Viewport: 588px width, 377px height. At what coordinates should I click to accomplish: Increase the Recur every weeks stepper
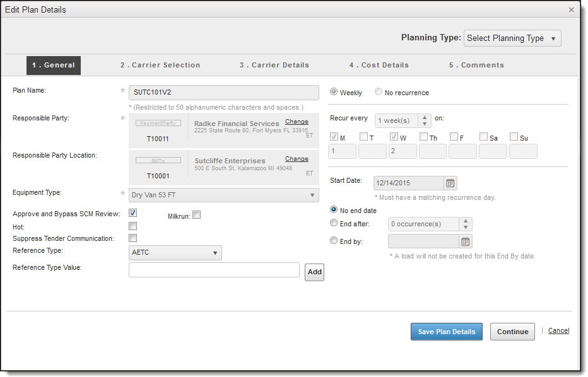click(x=425, y=117)
